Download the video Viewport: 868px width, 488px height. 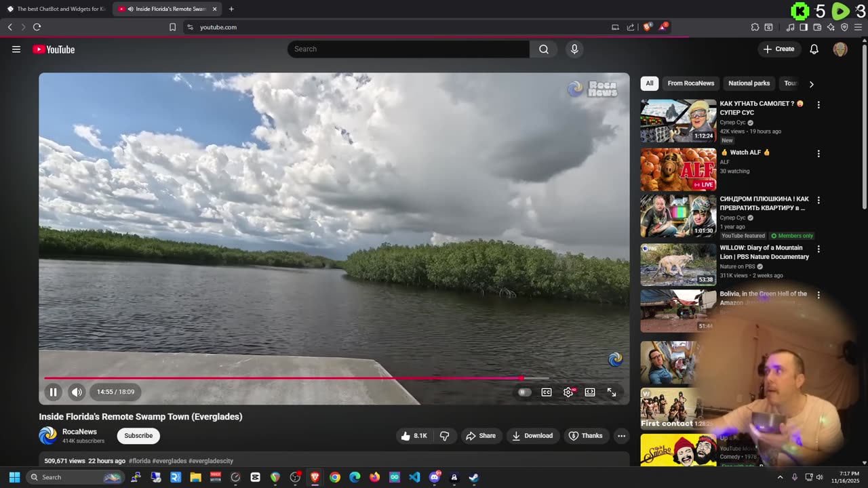[x=532, y=436]
